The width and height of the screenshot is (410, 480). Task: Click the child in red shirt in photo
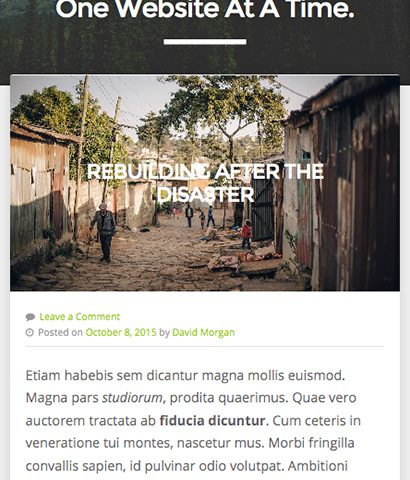tap(246, 235)
